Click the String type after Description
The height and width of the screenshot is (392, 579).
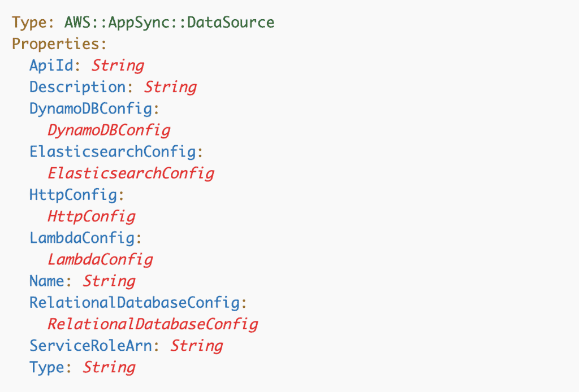point(170,87)
